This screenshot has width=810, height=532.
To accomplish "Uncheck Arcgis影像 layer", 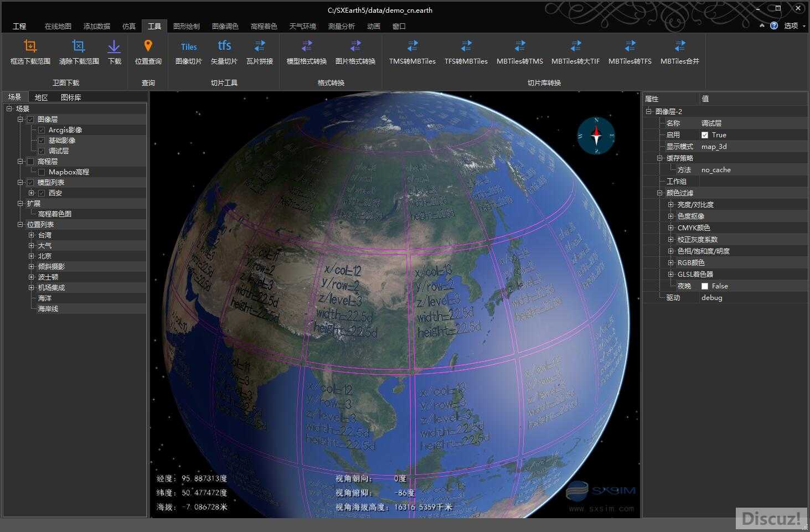I will click(x=42, y=130).
